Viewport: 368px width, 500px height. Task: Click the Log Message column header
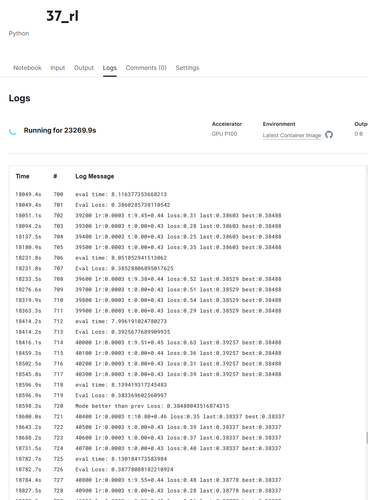[95, 176]
